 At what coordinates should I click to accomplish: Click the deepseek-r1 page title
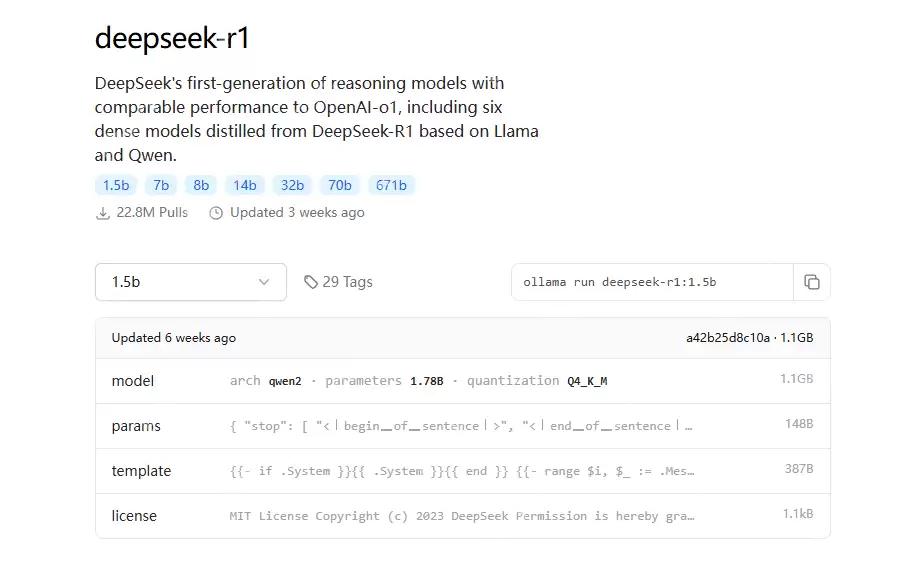(174, 39)
